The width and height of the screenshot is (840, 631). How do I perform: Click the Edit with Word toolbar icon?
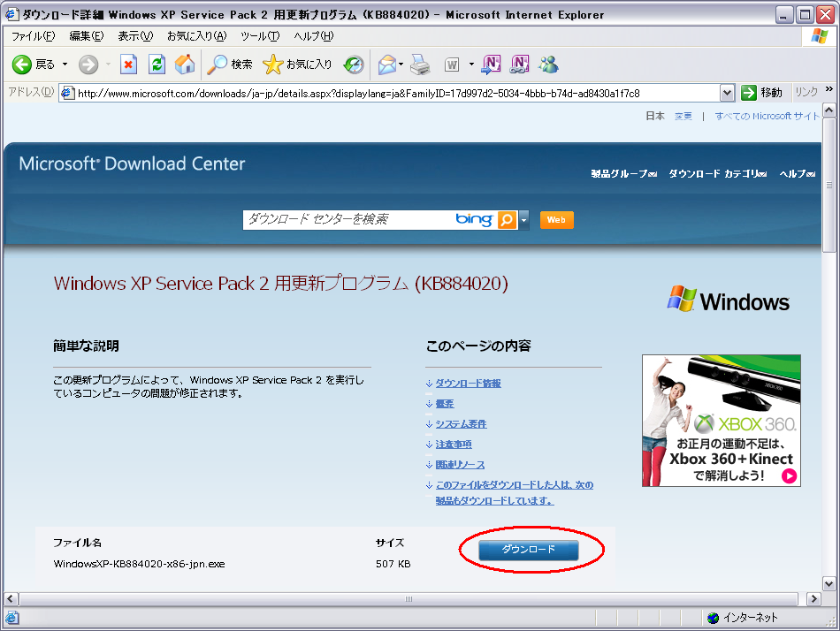tap(452, 65)
